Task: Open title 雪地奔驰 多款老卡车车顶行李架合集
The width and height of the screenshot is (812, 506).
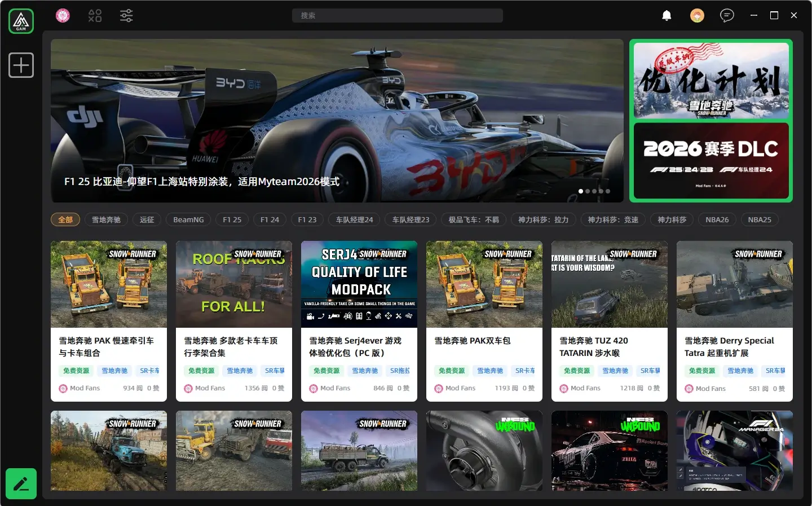Action: tap(231, 347)
